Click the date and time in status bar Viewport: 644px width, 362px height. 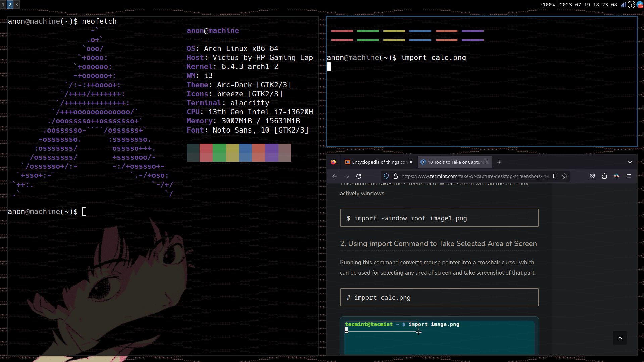588,5
